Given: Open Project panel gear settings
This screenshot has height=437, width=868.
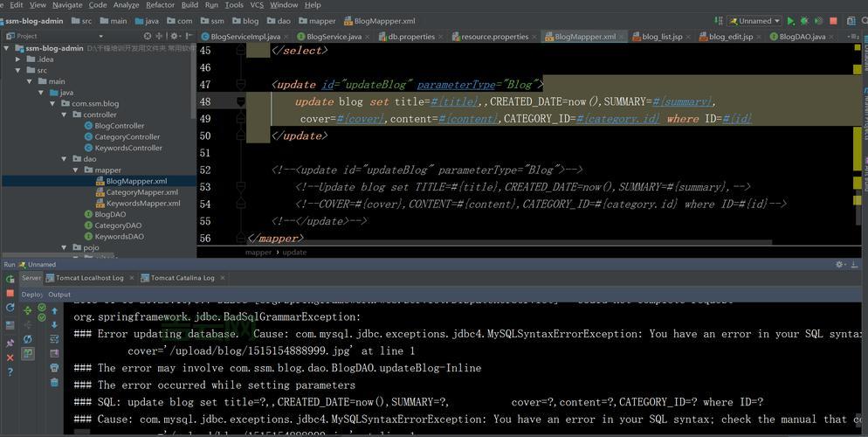Looking at the screenshot, I should 174,36.
